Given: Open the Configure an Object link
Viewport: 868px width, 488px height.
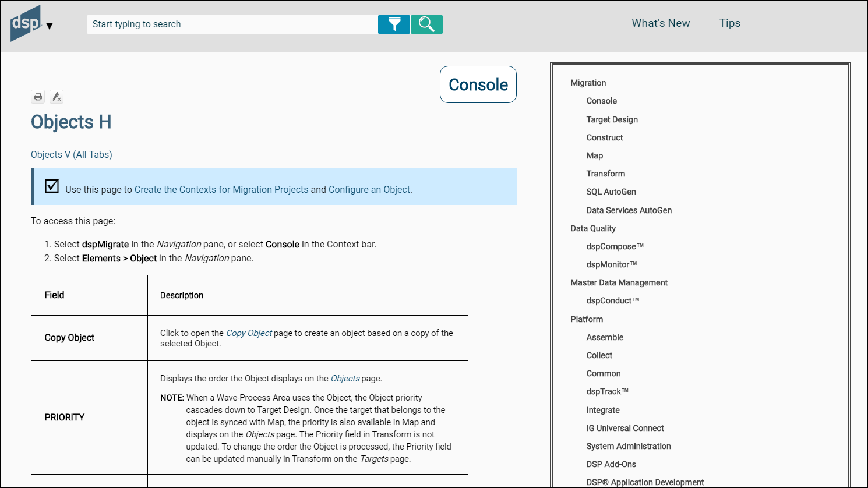Looking at the screenshot, I should [x=369, y=189].
